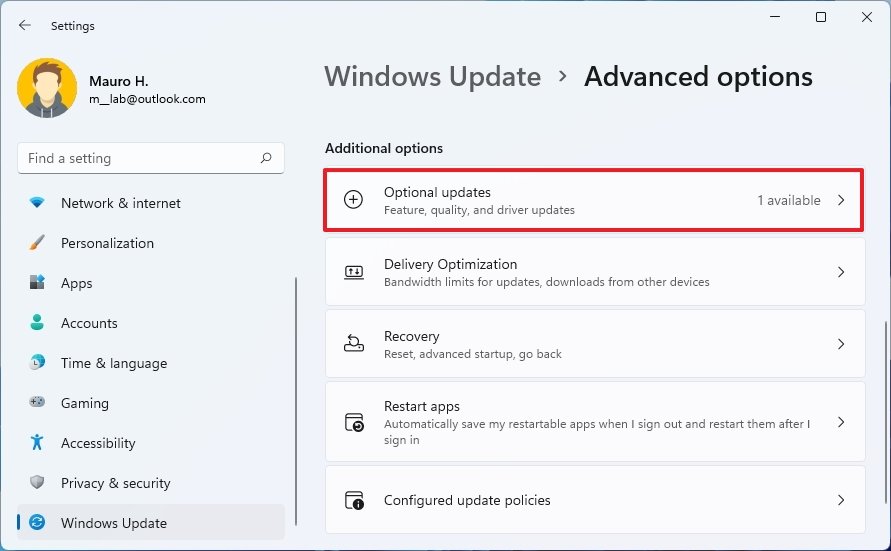This screenshot has height=551, width=891.
Task: Click chevron on Configured update policies row
Action: (x=841, y=500)
